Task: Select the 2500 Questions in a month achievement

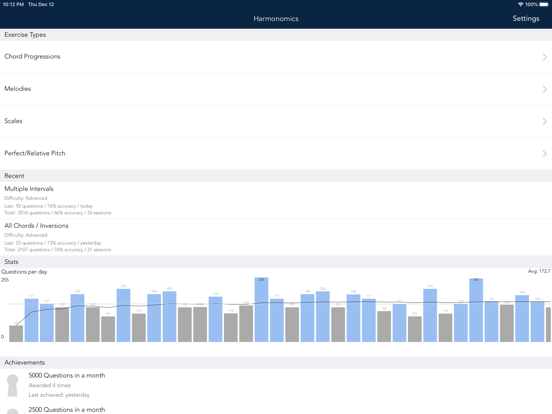Action: [x=276, y=409]
